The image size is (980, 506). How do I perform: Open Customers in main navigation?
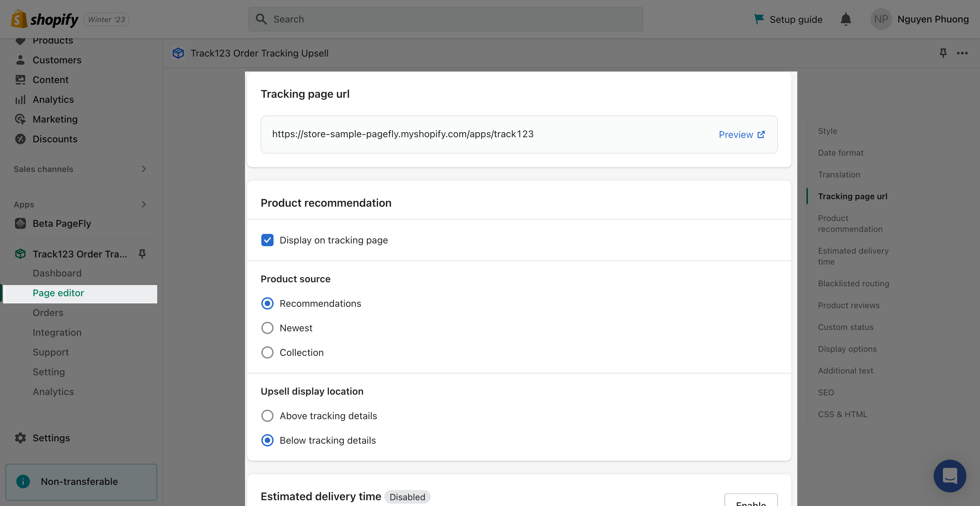(57, 60)
